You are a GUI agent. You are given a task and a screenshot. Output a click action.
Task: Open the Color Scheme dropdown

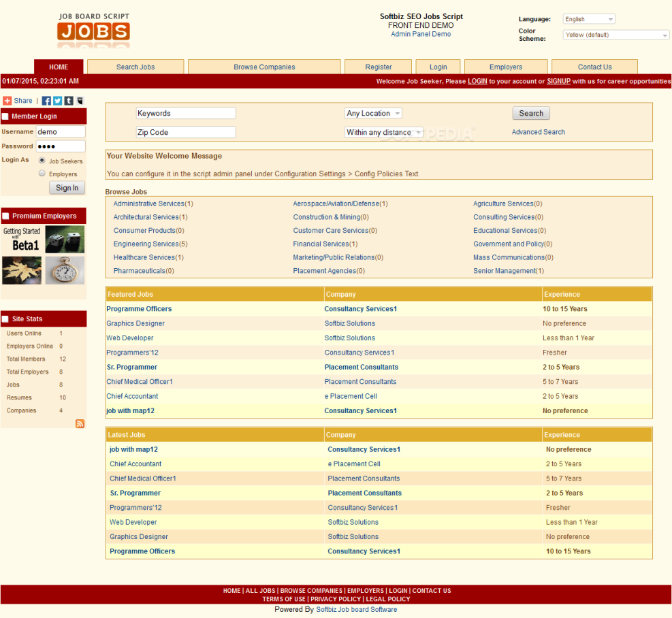[x=615, y=34]
